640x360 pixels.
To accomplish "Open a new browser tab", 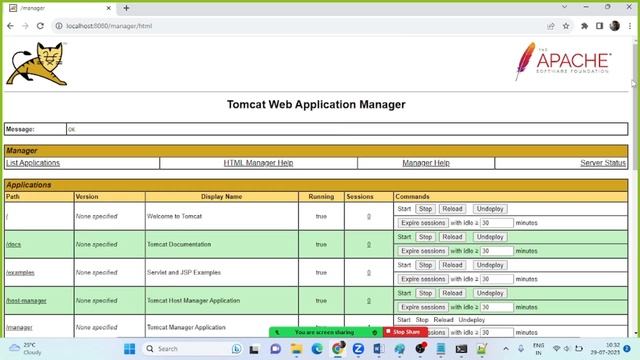I will [x=126, y=8].
